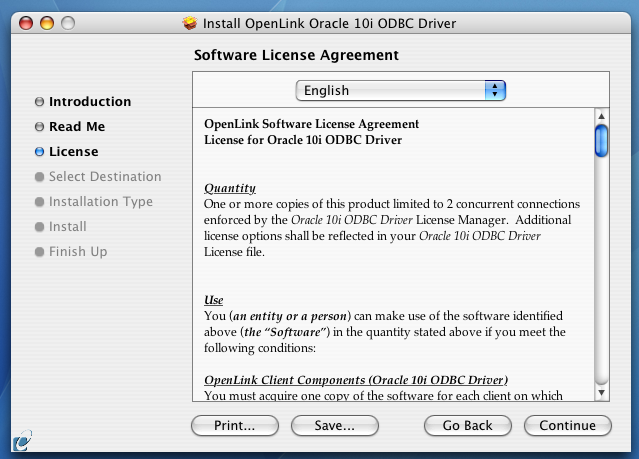The image size is (639, 459).
Task: Minimize the installer with yellow button
Action: pos(47,23)
